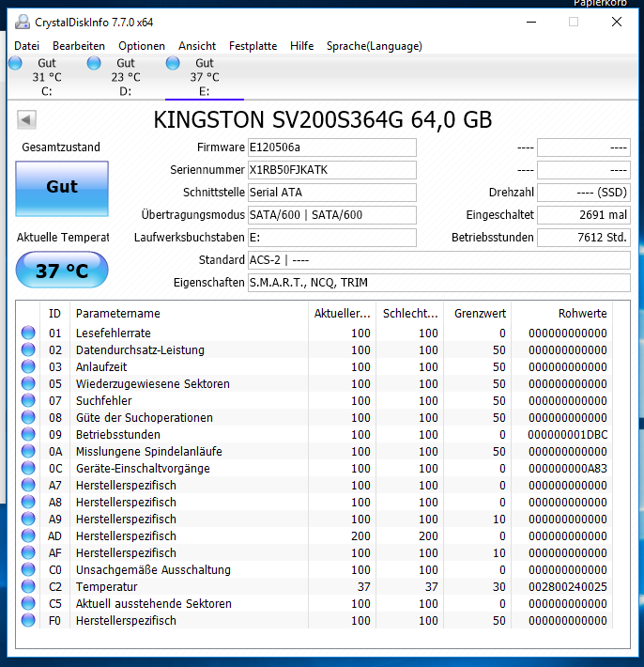Screen dimensions: 644x667
Task: Select the Unsachgemäße Ausschaltung parameter name
Action: (153, 570)
